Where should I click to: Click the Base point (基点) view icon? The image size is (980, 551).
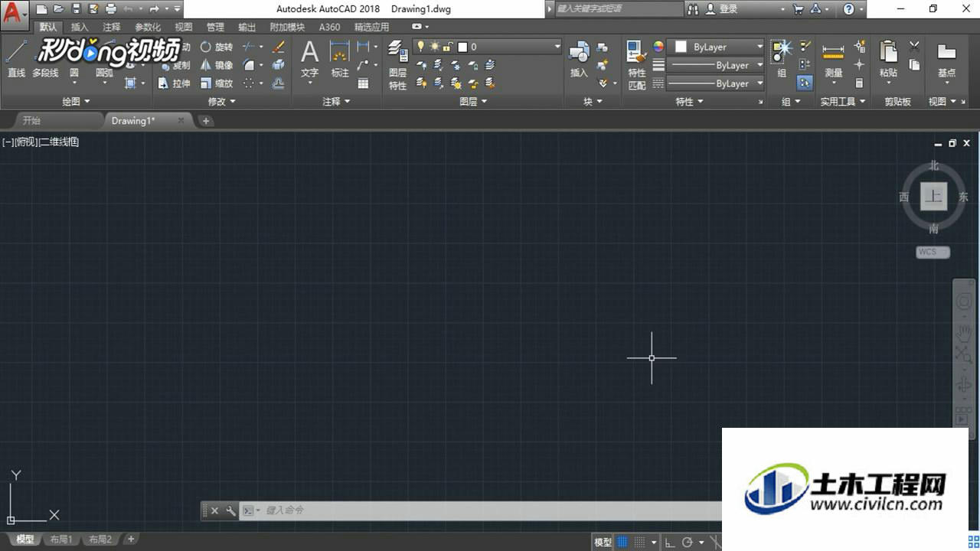coord(947,60)
